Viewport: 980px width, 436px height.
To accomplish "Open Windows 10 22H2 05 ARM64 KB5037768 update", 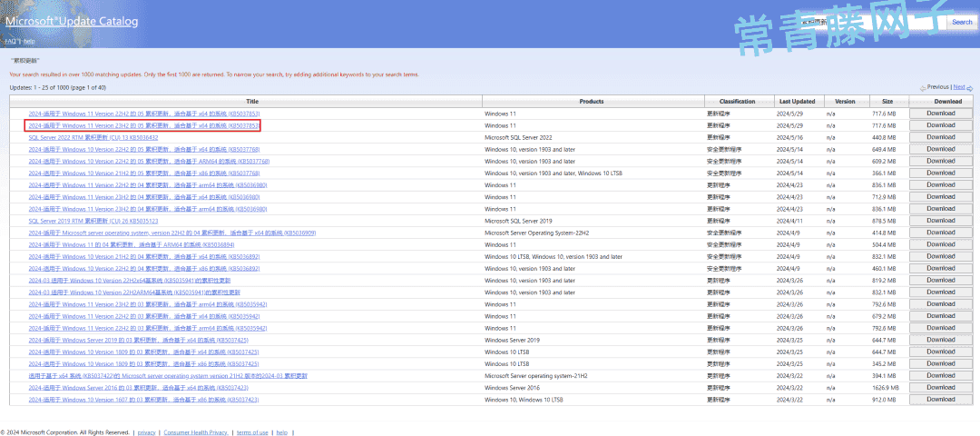I will 148,162.
